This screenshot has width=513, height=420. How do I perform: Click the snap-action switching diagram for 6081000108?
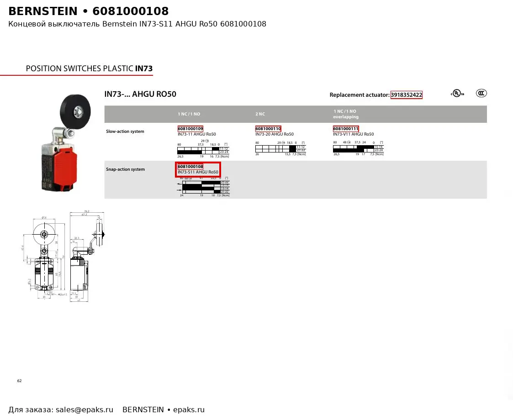(203, 187)
